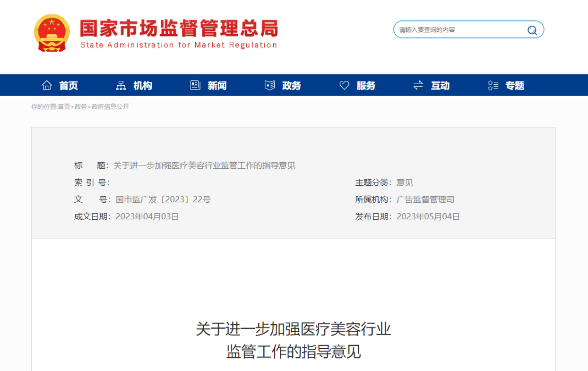The width and height of the screenshot is (588, 371).
Task: Open 首页 in the breadcrumb trail
Action: [64, 107]
